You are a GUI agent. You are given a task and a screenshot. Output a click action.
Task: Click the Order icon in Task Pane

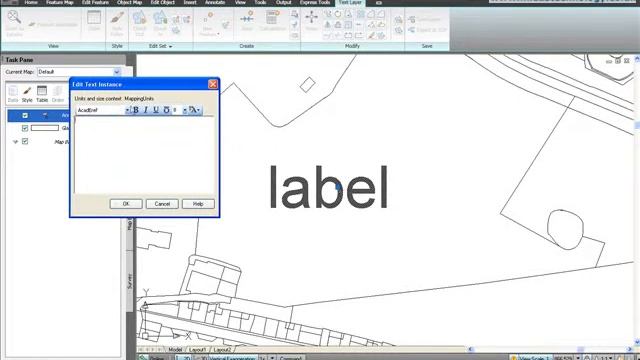(58, 94)
